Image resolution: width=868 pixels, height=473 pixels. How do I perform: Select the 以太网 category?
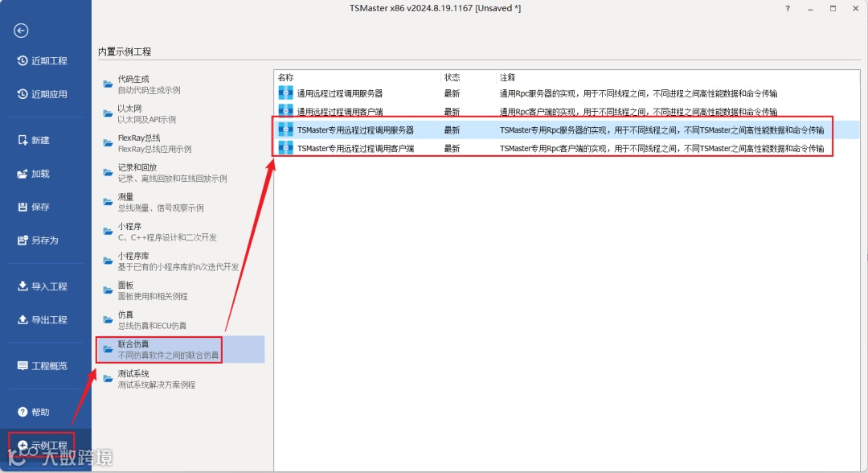[x=181, y=113]
